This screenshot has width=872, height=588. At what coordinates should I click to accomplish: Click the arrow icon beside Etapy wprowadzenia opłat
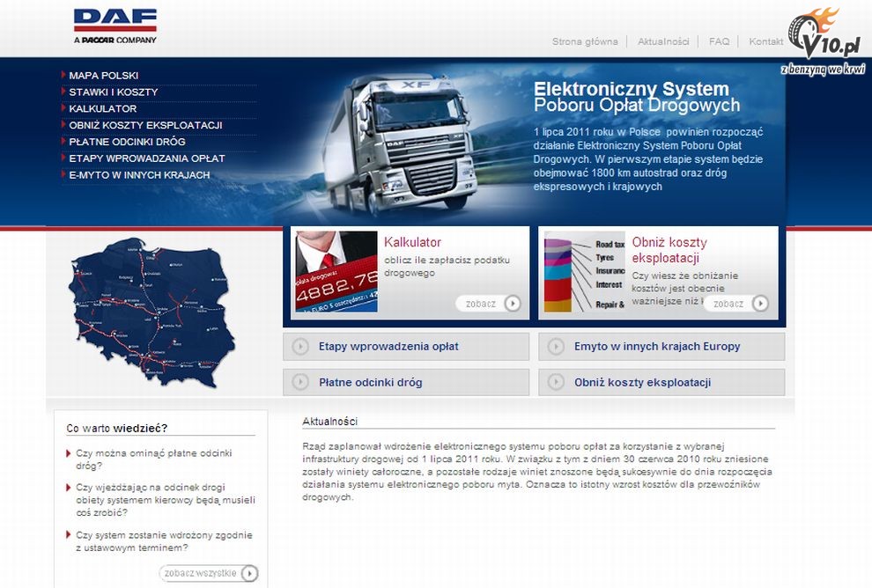tap(300, 347)
